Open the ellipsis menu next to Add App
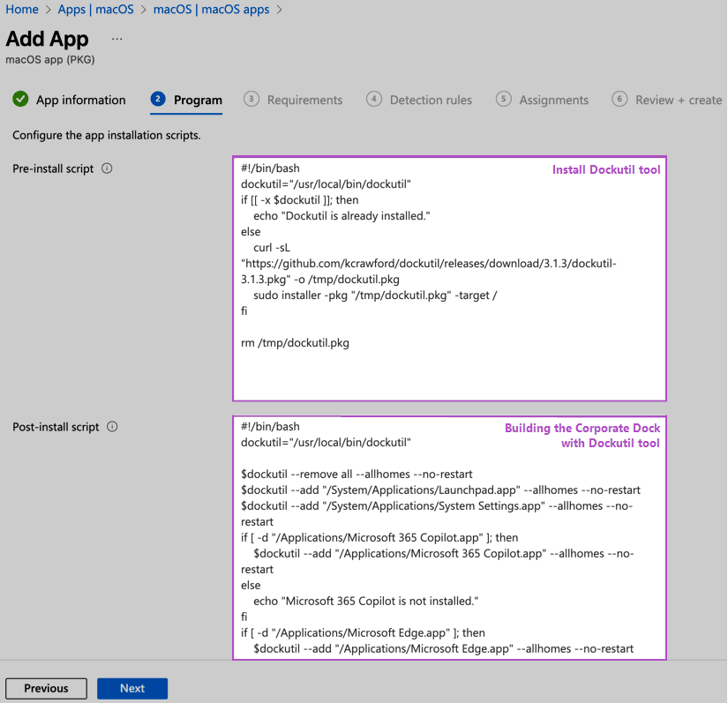 [x=116, y=39]
